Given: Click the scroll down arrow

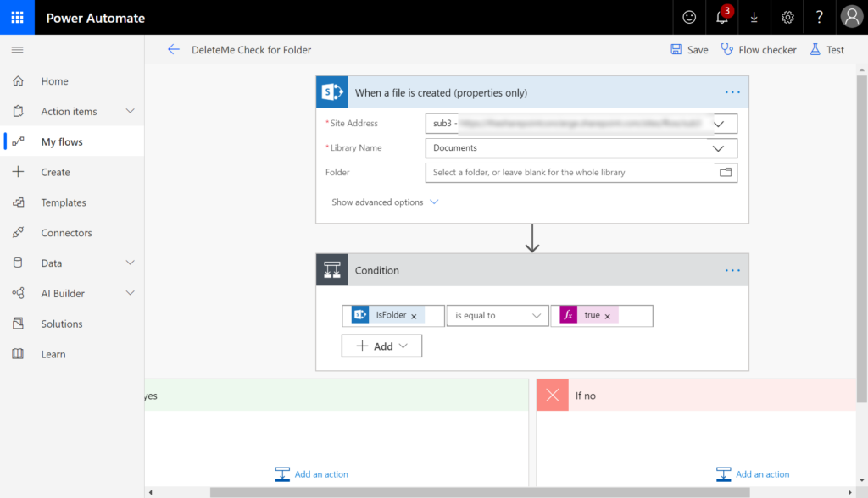Looking at the screenshot, I should [862, 480].
